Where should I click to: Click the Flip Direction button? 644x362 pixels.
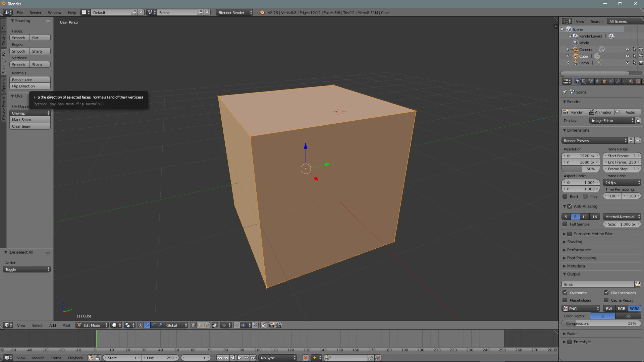click(30, 86)
